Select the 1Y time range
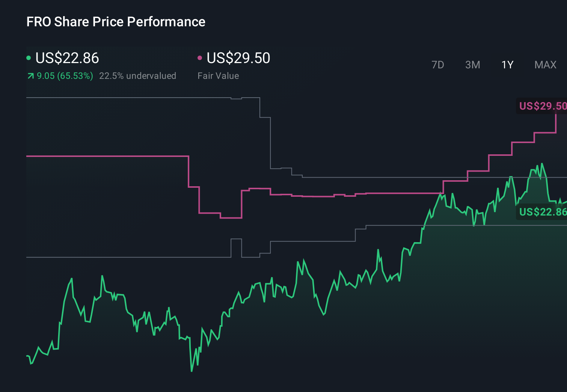567x392 pixels. tap(507, 65)
